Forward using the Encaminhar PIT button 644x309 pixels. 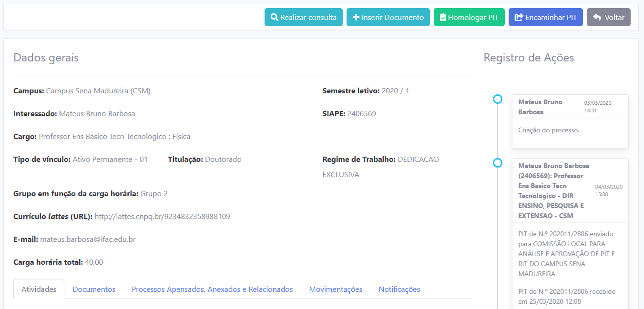[545, 18]
